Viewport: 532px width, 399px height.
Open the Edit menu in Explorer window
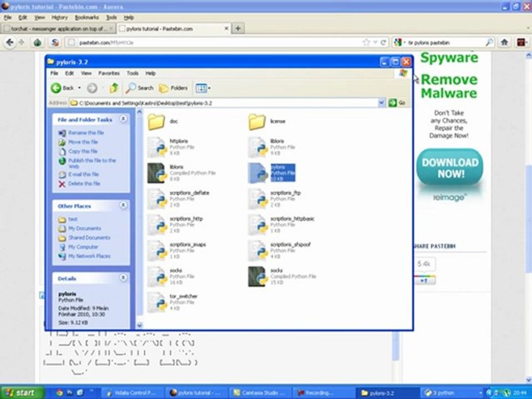pyautogui.click(x=69, y=73)
